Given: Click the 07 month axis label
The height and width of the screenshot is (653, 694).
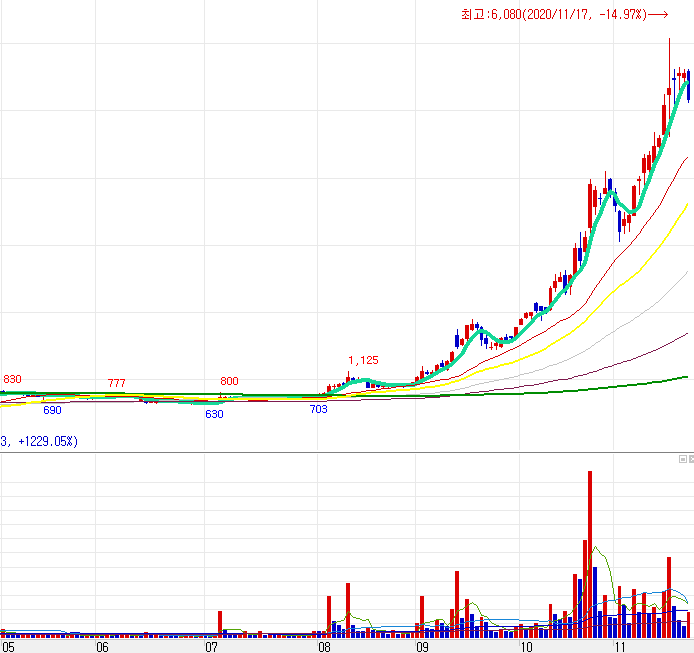Looking at the screenshot, I should tap(211, 647).
